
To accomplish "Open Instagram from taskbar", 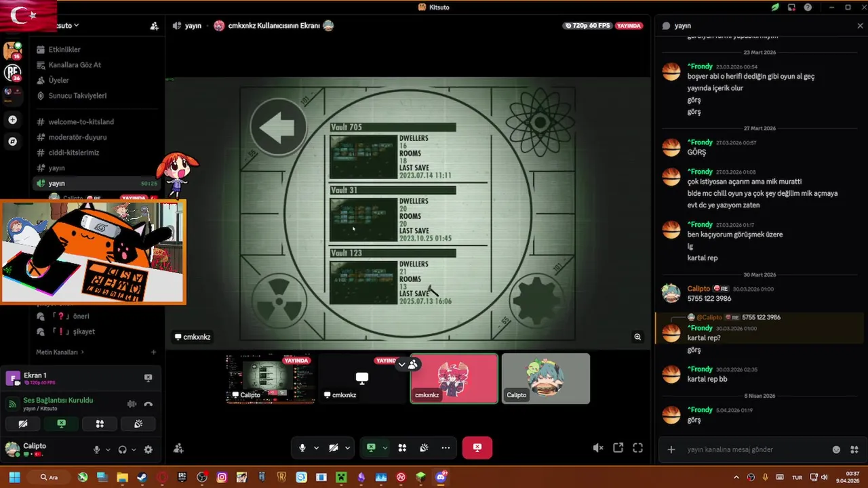I will 222,477.
